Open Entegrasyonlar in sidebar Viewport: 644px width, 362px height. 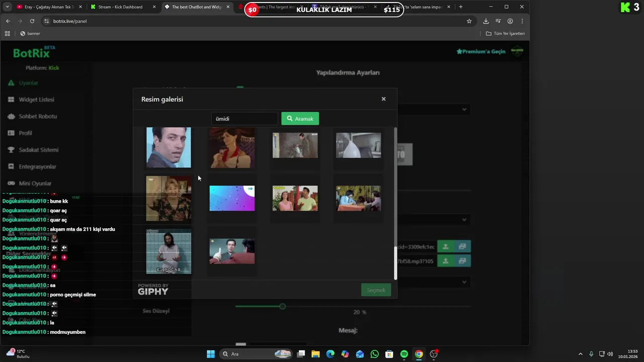pos(37,166)
